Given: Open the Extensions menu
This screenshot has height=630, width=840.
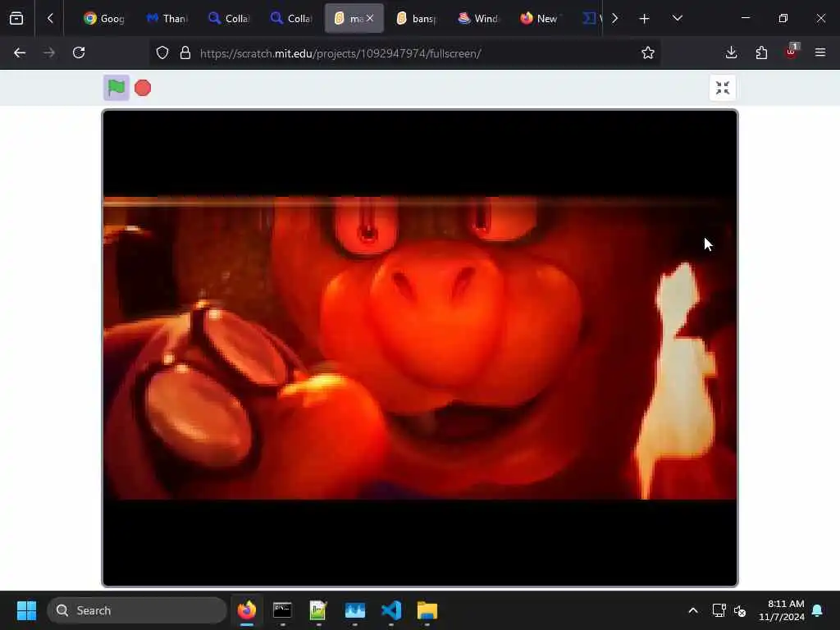Looking at the screenshot, I should pos(761,53).
